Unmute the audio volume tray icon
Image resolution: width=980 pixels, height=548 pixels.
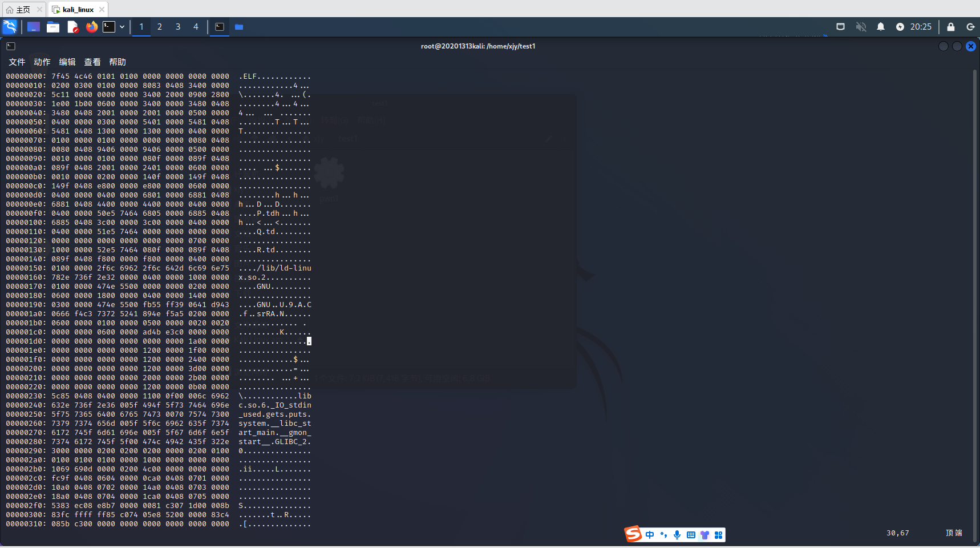coord(861,27)
